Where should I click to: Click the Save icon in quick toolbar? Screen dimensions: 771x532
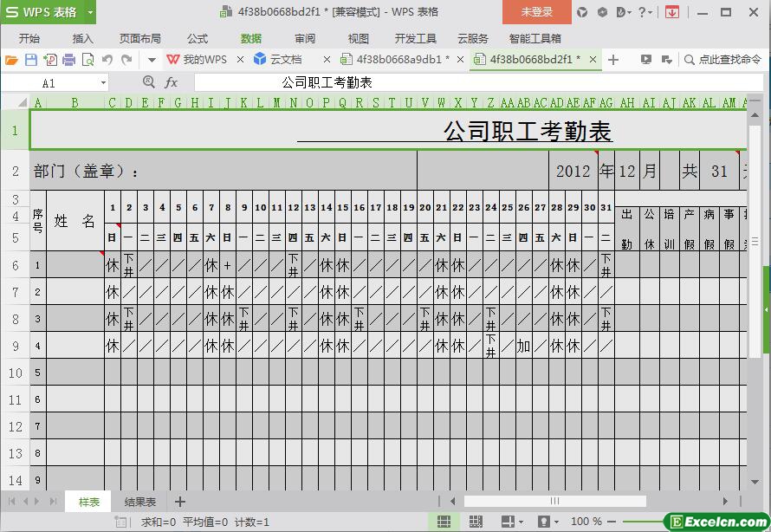click(31, 60)
